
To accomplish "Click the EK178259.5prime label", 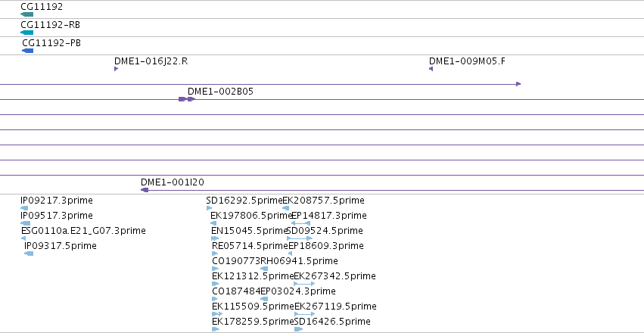I will (253, 322).
